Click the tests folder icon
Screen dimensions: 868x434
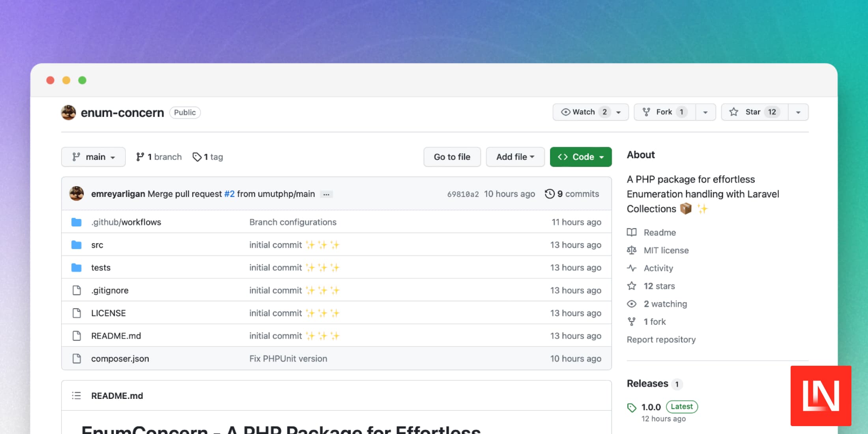[x=77, y=268]
